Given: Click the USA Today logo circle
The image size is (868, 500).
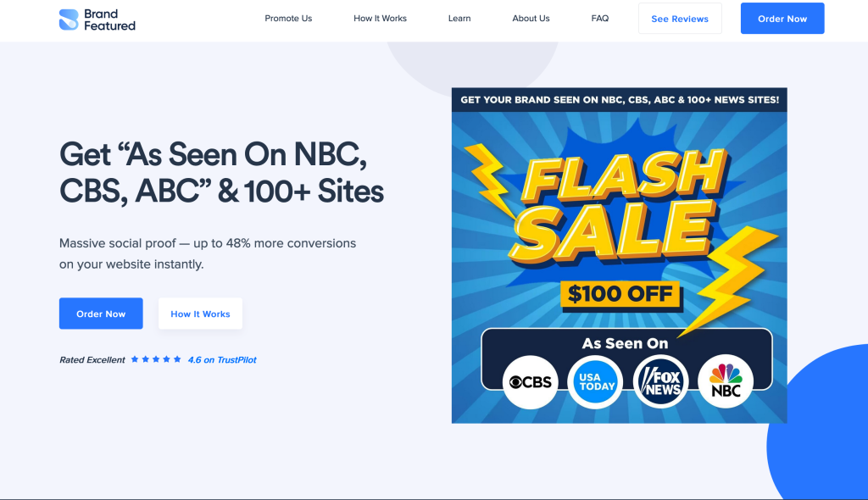Looking at the screenshot, I should (x=595, y=381).
